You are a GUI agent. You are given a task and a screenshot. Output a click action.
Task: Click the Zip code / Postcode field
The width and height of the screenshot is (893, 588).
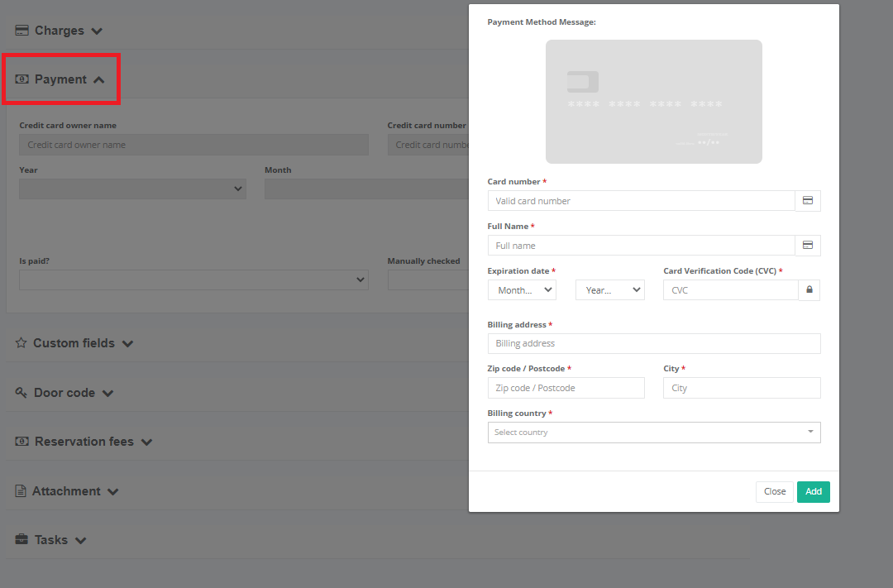coord(566,388)
